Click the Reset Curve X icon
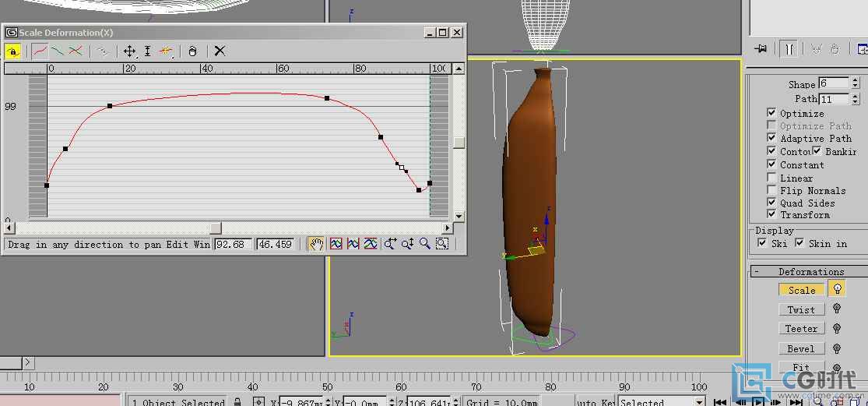 pos(220,51)
